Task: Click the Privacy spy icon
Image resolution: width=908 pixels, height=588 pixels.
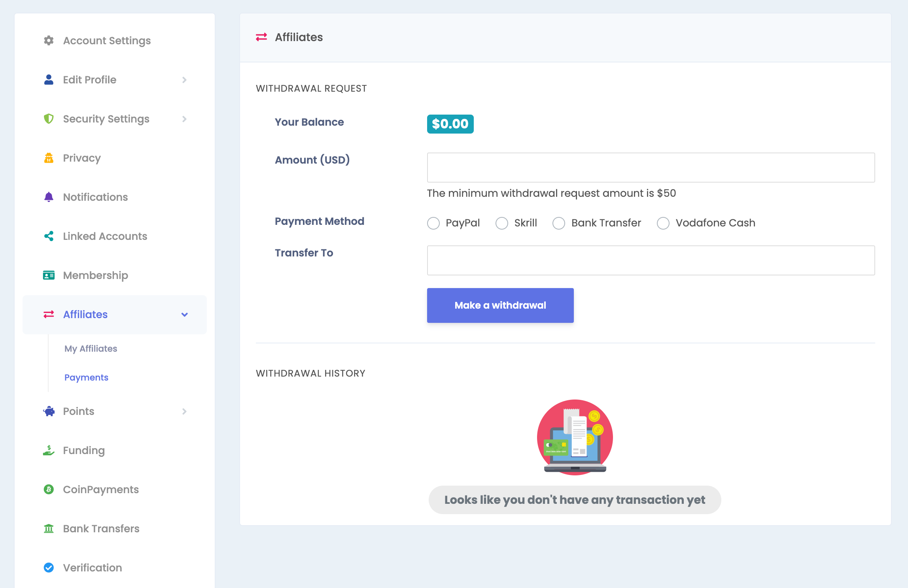Action: click(x=49, y=158)
